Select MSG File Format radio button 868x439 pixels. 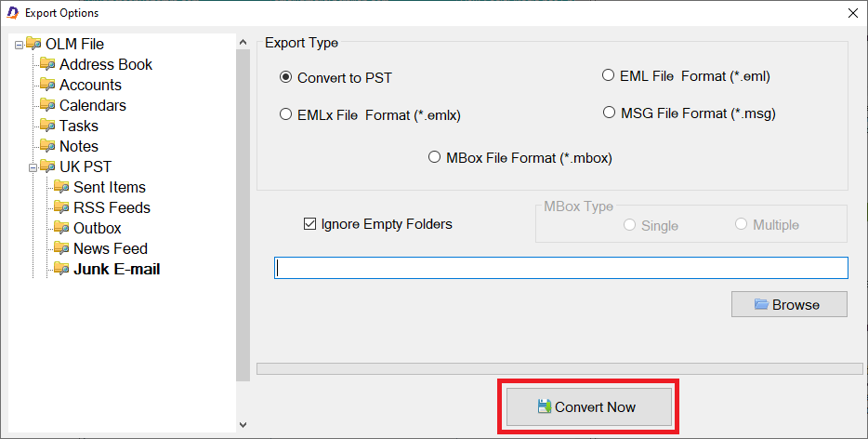609,113
